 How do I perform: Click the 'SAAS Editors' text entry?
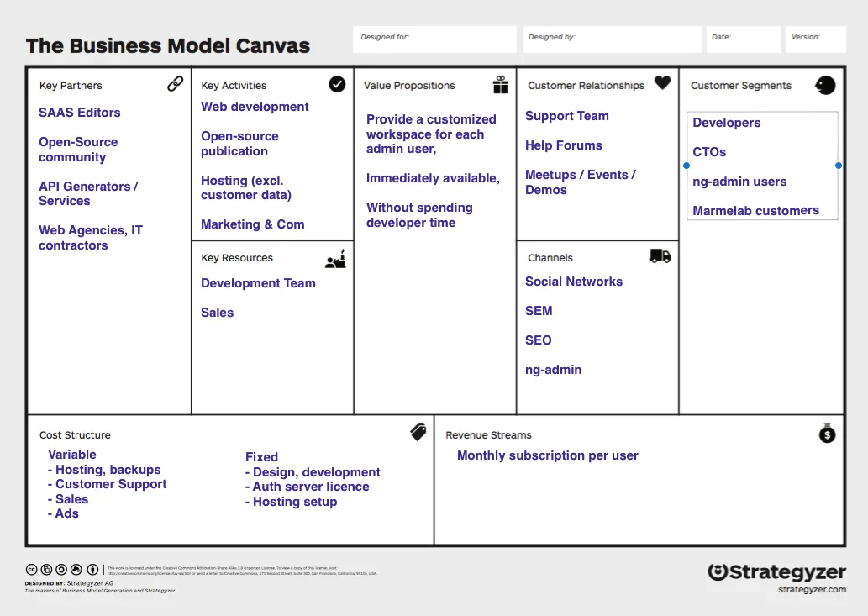80,113
